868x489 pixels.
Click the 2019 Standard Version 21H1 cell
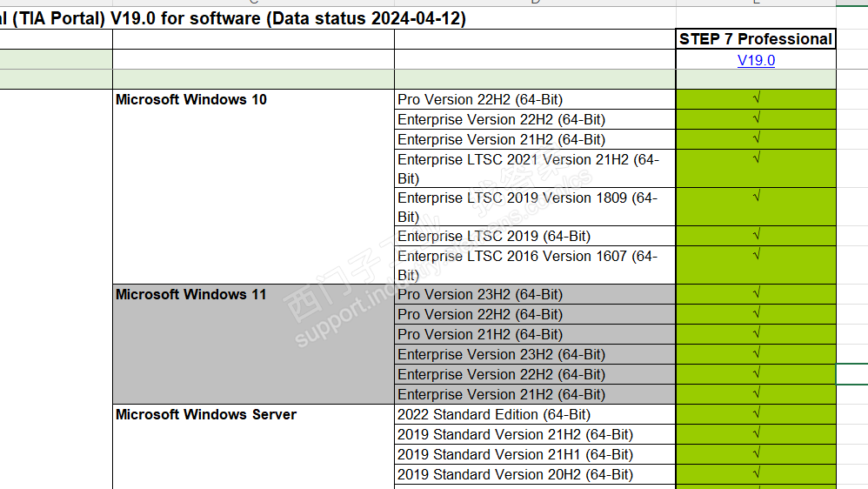click(x=515, y=454)
